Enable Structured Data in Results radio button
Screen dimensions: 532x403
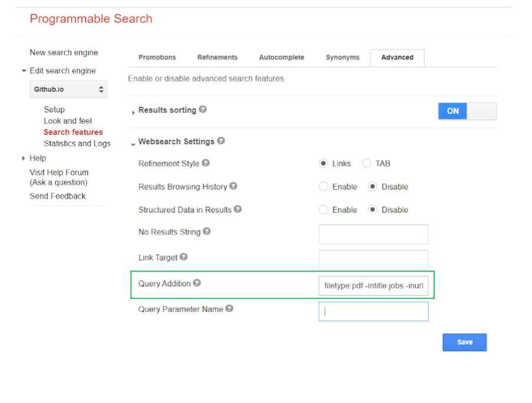[323, 209]
